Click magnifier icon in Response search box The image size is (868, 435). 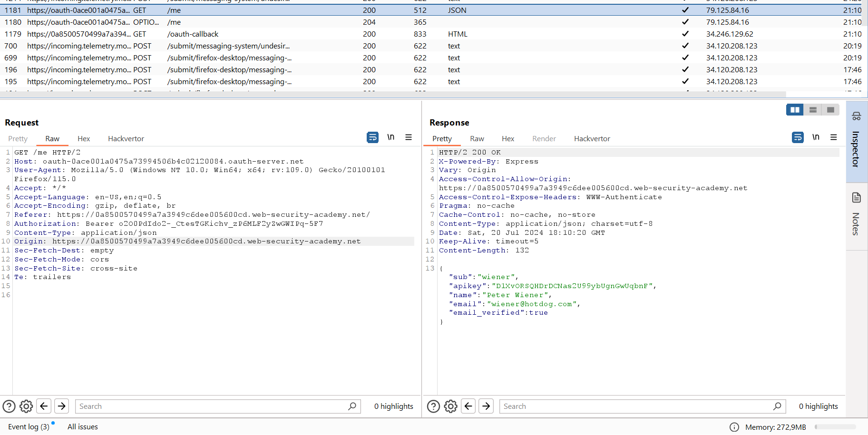click(x=777, y=406)
